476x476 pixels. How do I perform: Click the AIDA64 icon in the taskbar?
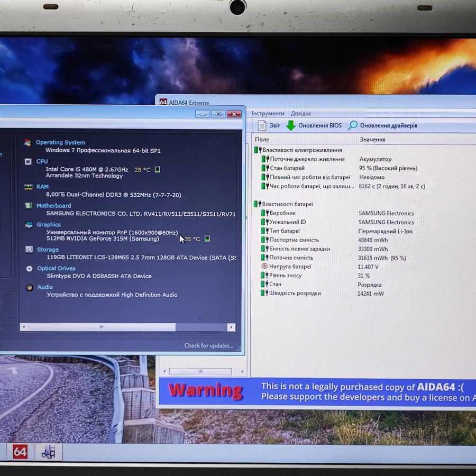pyautogui.click(x=20, y=452)
